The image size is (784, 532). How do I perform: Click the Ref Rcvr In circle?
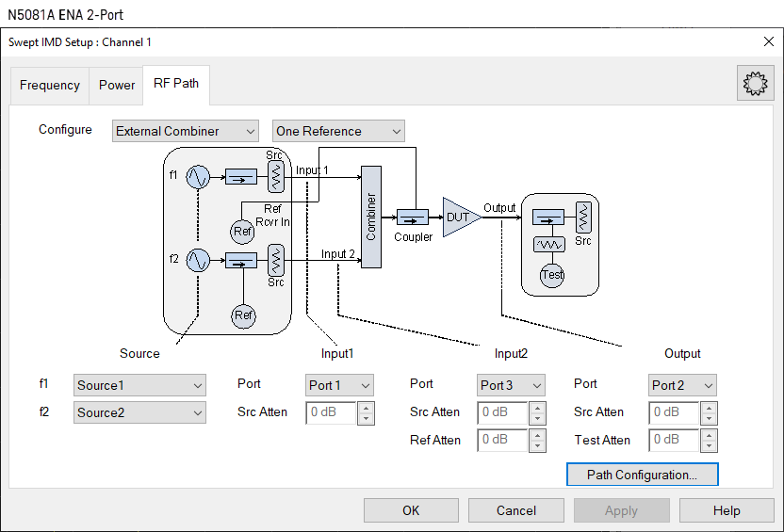point(243,231)
